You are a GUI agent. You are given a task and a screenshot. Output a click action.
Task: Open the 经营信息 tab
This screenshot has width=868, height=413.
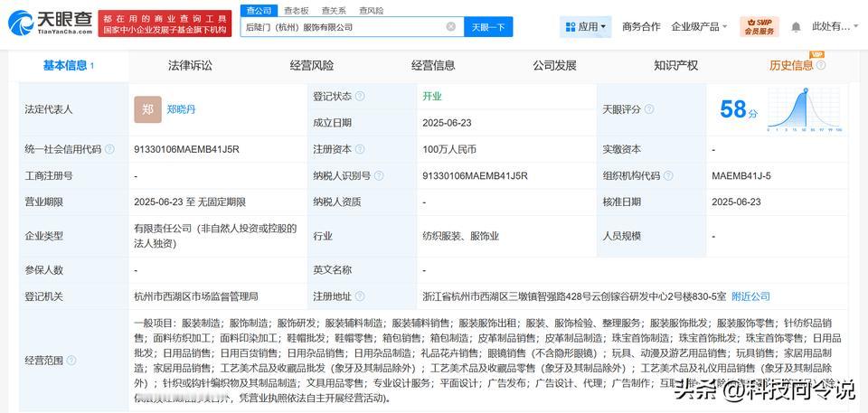coord(433,65)
